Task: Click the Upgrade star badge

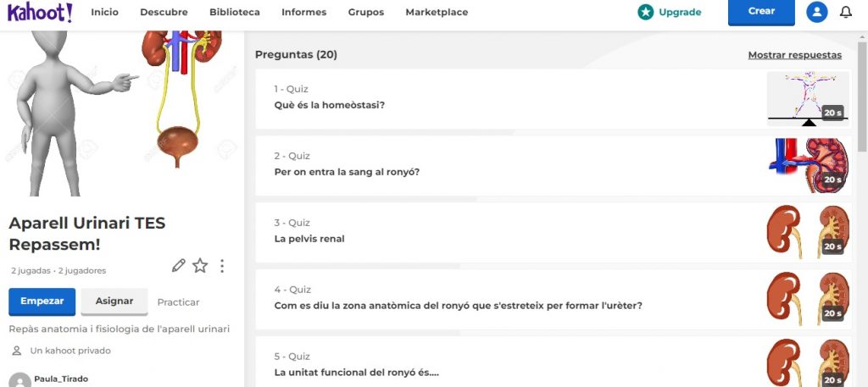Action: tap(646, 13)
